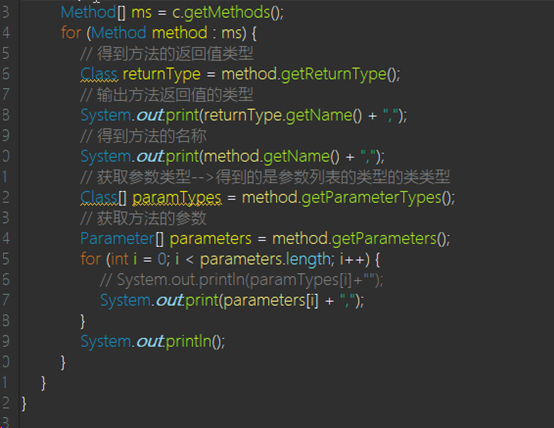Screen dimensions: 554x428
Task: Click the comment starting '// 获取参数类型-->'
Action: (265, 177)
